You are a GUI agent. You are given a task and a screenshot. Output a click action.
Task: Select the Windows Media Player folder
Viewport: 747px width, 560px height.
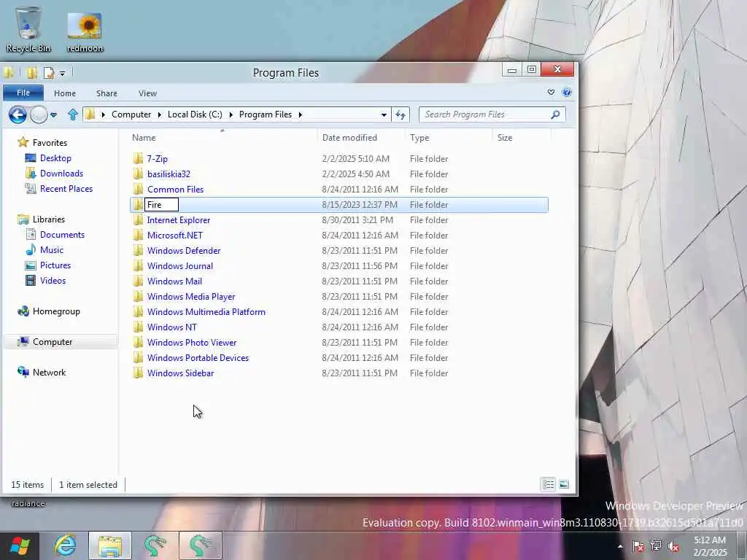click(191, 296)
